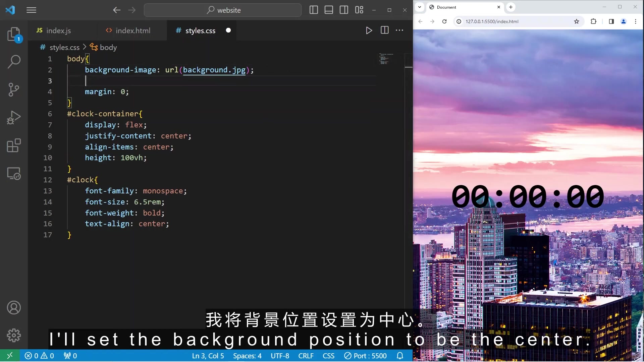Open the Source Control view
This screenshot has width=644, height=362.
(14, 89)
